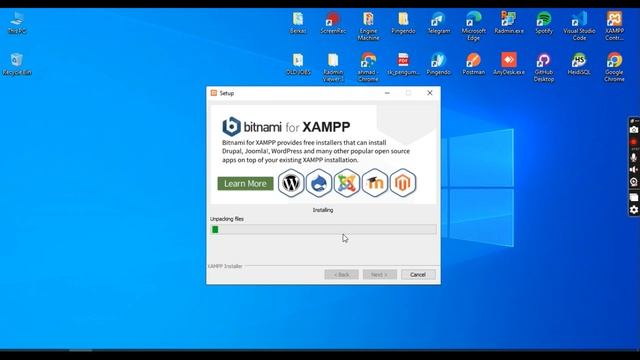Select the XAMPP Control Panel shortcut

pos(614,27)
